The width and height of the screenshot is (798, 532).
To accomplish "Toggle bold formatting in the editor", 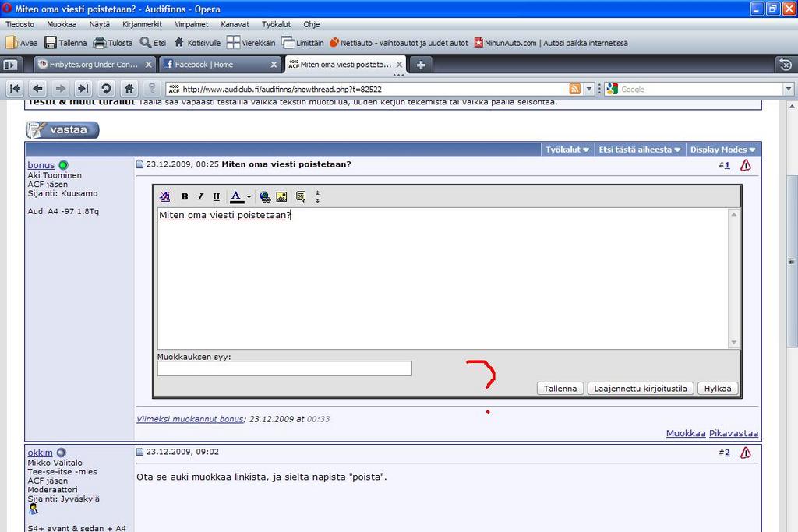I will tap(185, 197).
